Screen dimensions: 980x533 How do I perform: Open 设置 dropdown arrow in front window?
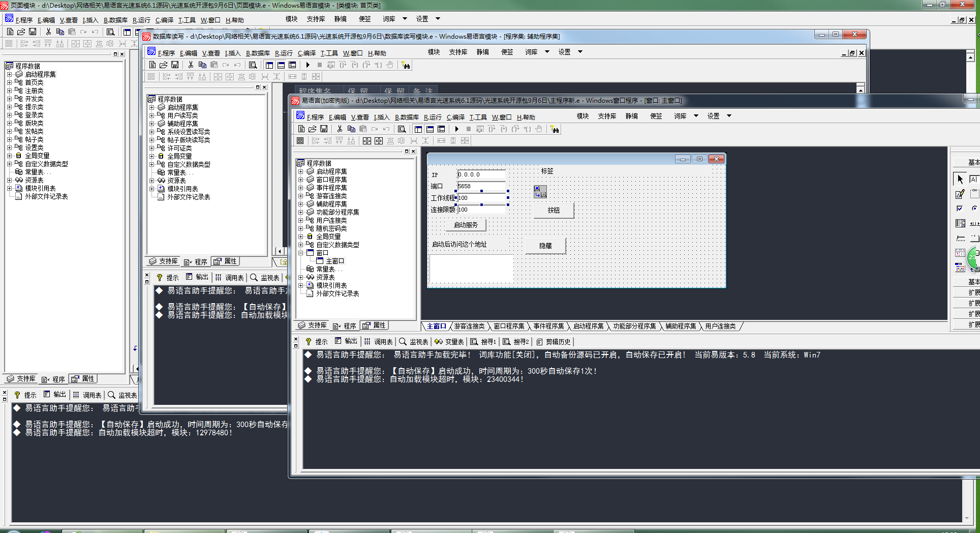point(729,116)
